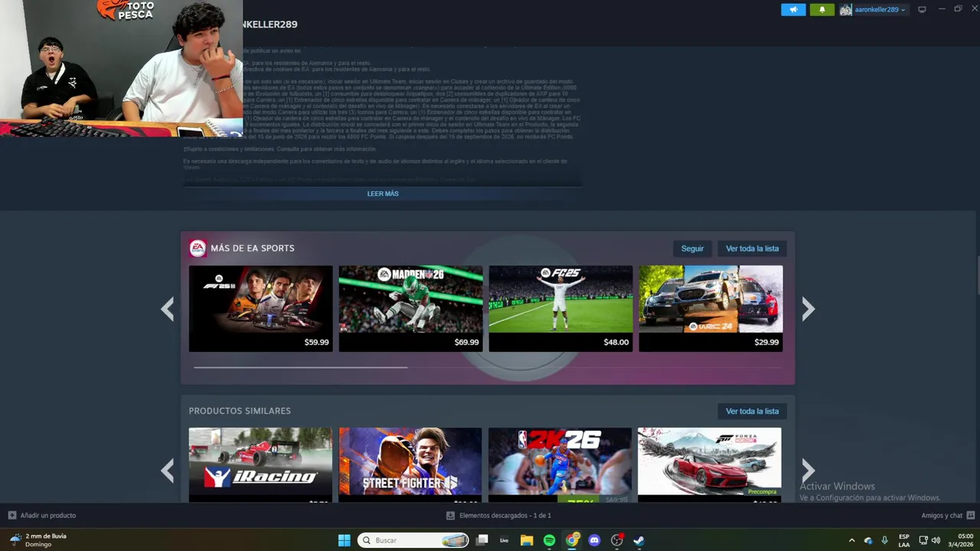Open the Street Fighter 6 capsule
Image resolution: width=980 pixels, height=551 pixels.
tap(411, 465)
